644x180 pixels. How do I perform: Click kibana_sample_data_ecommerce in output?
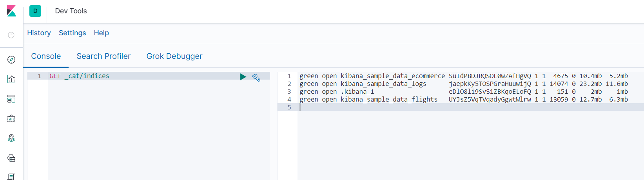click(393, 76)
